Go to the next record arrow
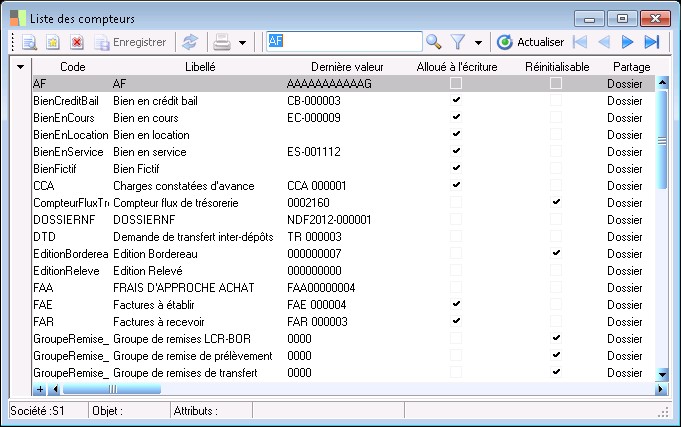This screenshot has width=681, height=427. pyautogui.click(x=628, y=42)
